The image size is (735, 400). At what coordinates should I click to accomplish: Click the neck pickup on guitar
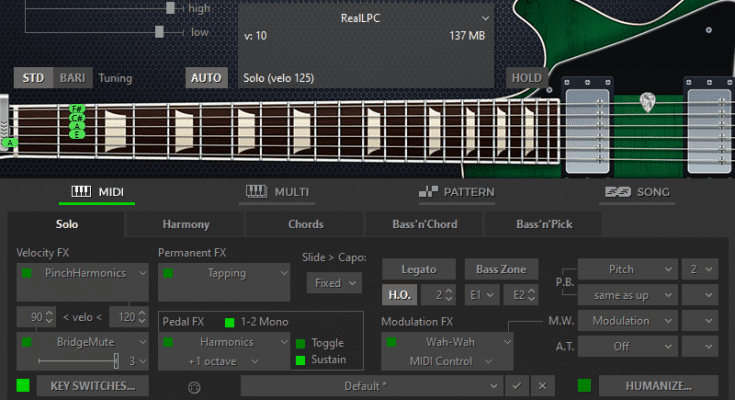pos(587,118)
